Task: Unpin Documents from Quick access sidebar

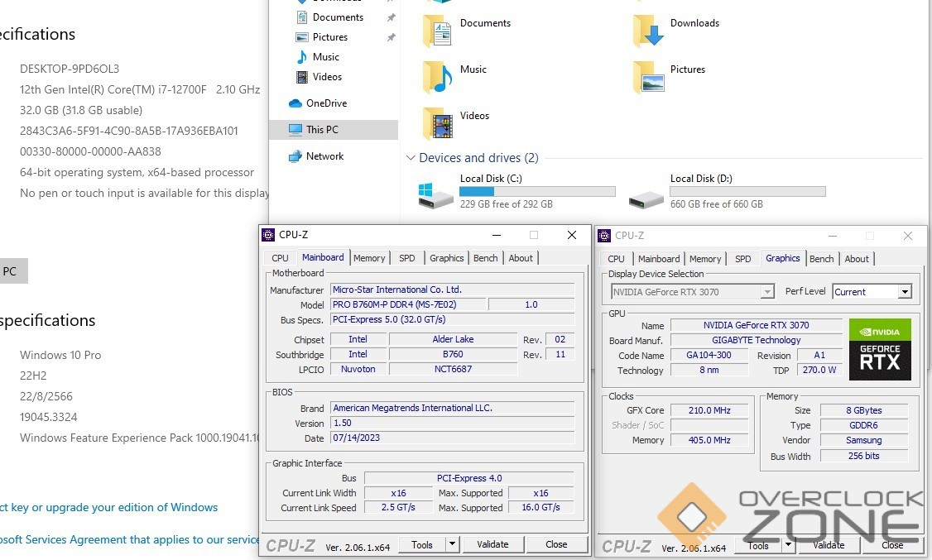Action: coord(392,18)
